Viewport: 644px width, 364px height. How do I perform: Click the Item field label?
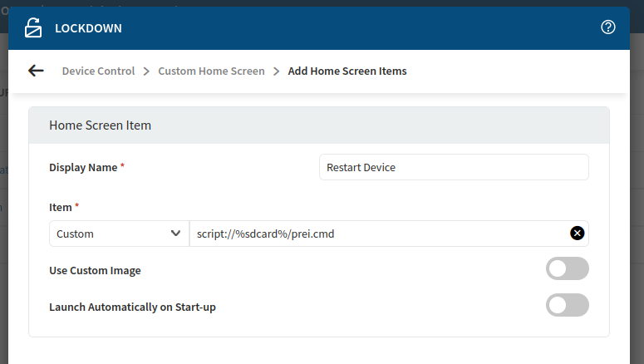(x=61, y=207)
